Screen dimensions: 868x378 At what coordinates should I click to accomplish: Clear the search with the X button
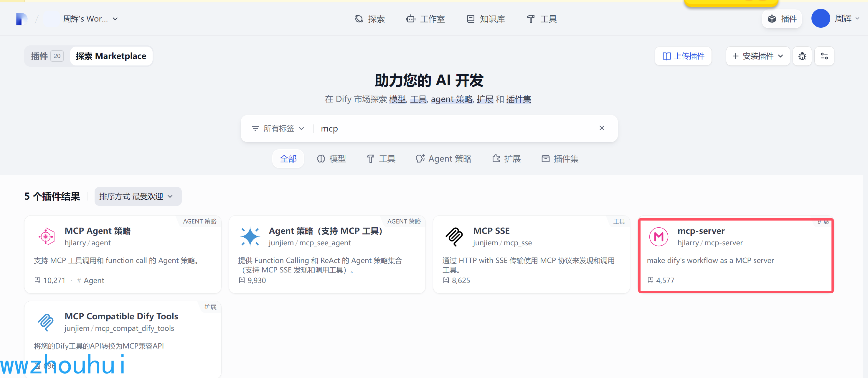point(602,128)
